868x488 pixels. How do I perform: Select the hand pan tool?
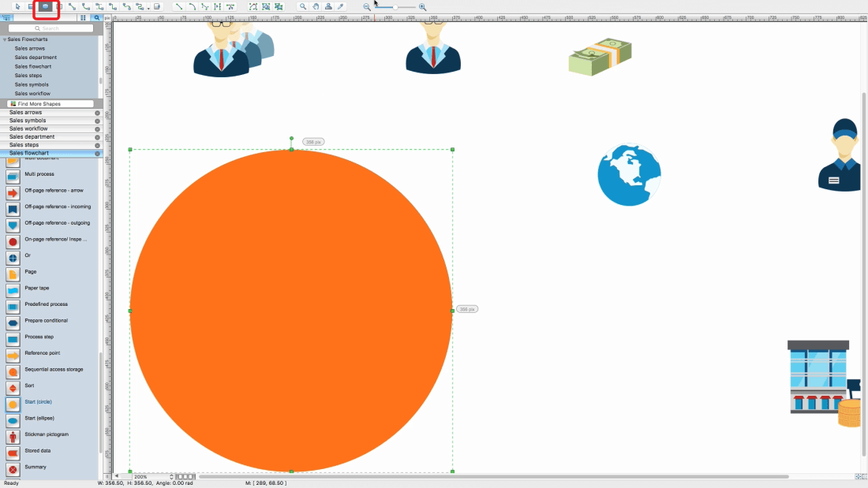pos(316,6)
